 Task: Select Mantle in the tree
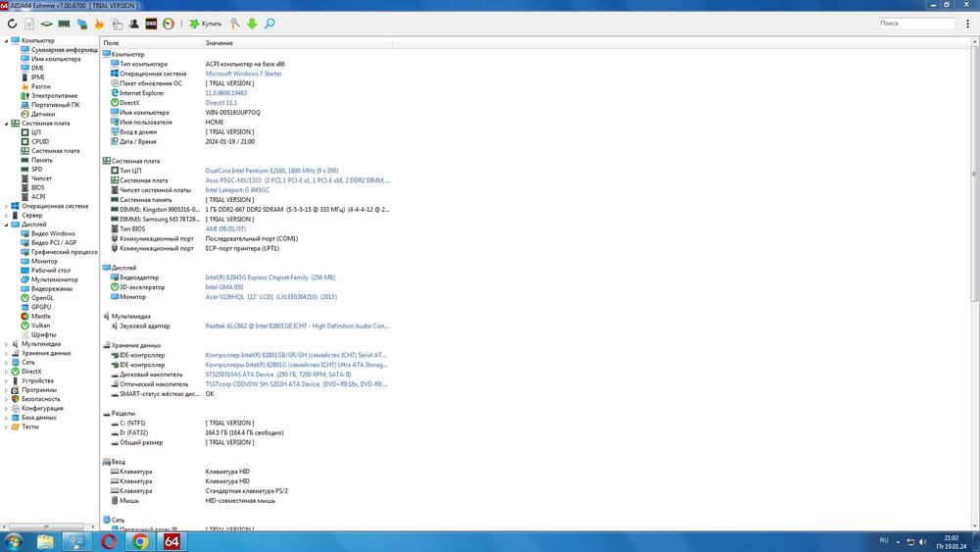40,317
